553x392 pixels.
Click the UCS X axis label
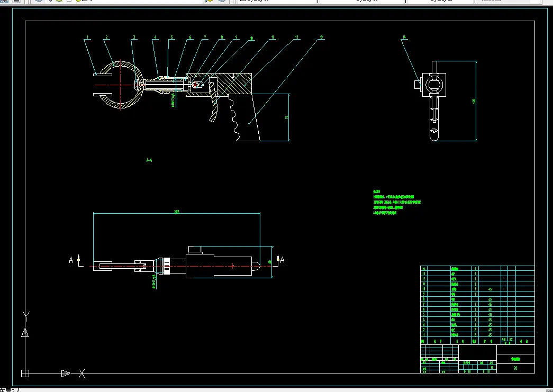tap(81, 373)
